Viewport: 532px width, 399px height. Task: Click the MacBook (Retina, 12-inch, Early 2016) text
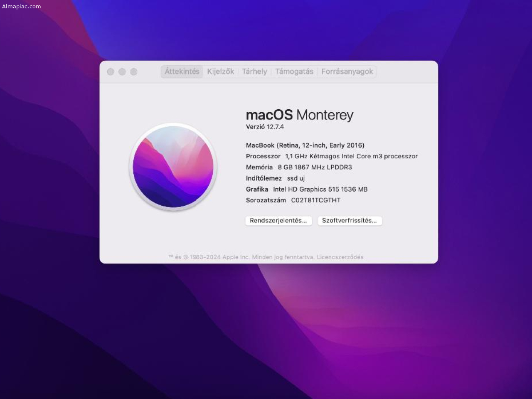coord(305,145)
